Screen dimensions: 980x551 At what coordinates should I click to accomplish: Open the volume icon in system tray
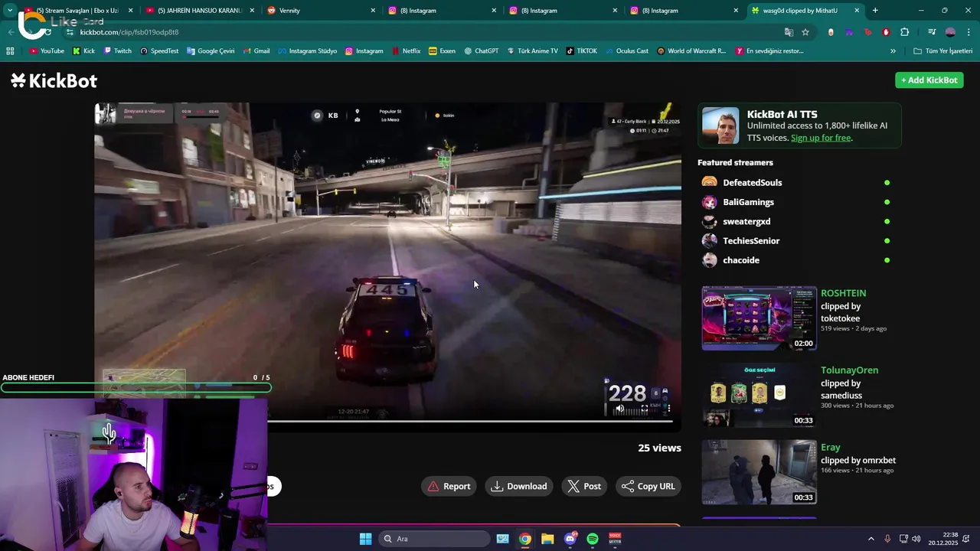click(916, 539)
